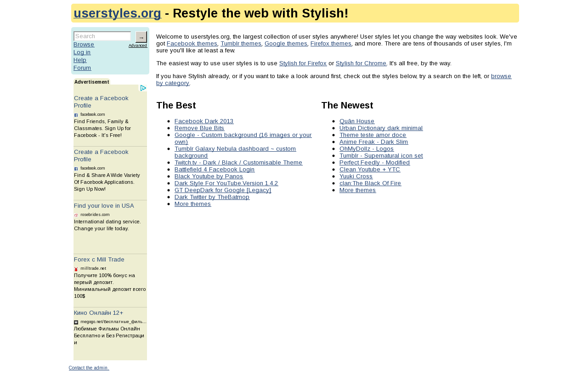Image resolution: width=588 pixels, height=375 pixels.
Task: Open the Quân House style
Action: pyautogui.click(x=357, y=121)
